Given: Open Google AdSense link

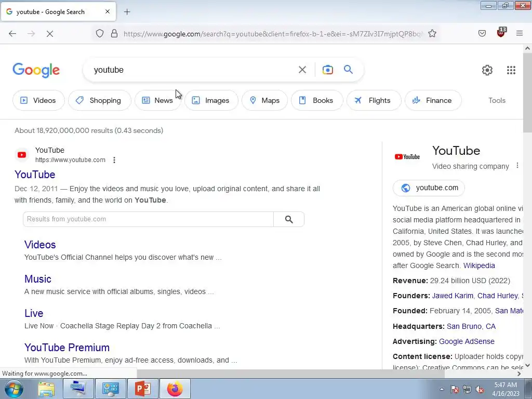Looking at the screenshot, I should click(467, 342).
